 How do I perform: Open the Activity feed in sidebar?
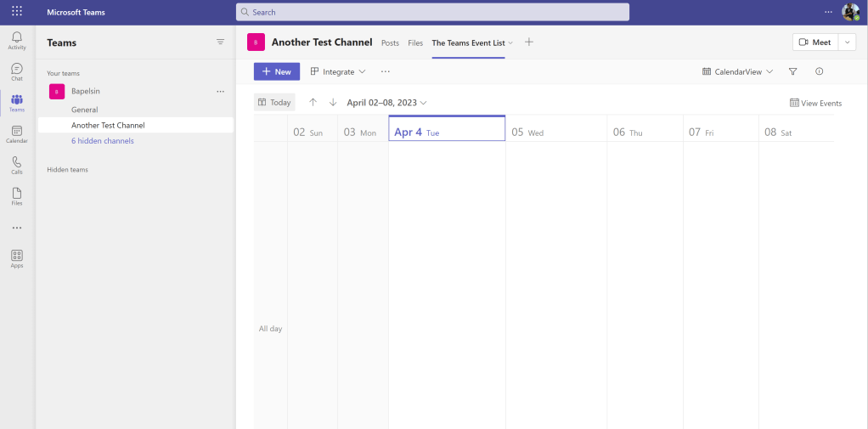[17, 40]
